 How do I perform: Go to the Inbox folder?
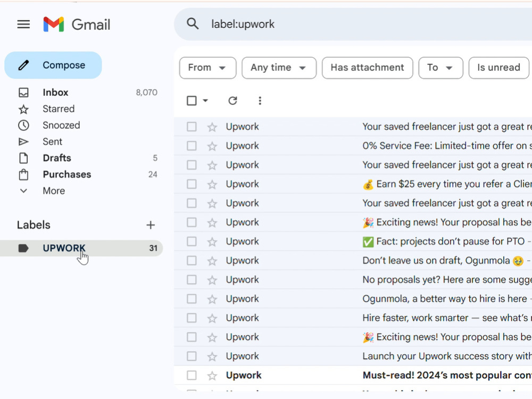55,92
